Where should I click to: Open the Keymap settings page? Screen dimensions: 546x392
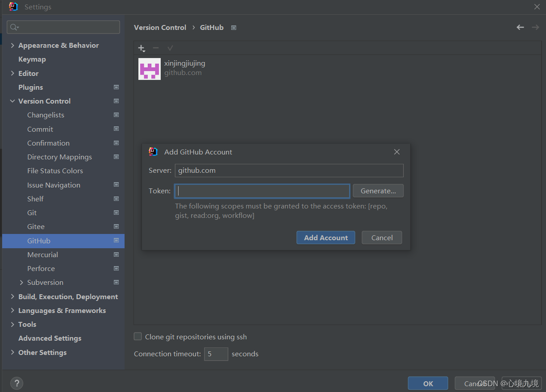pos(32,59)
